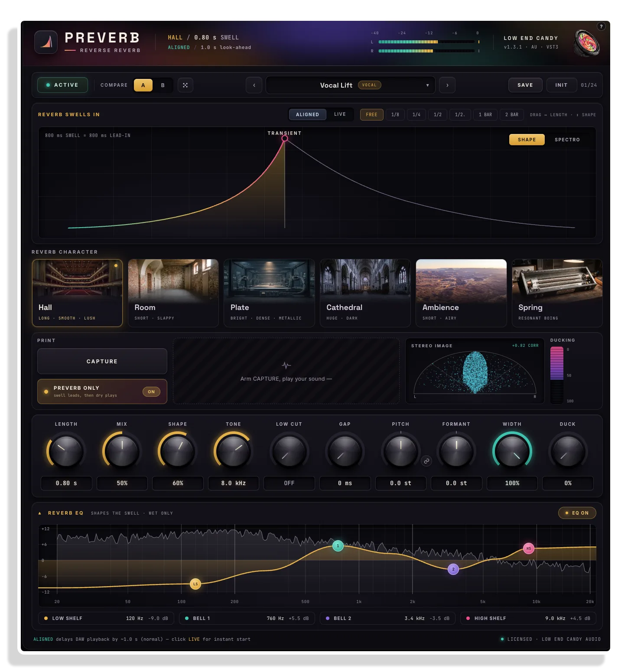Image resolution: width=631 pixels, height=672 pixels.
Task: Go to the previous preset
Action: coord(254,85)
